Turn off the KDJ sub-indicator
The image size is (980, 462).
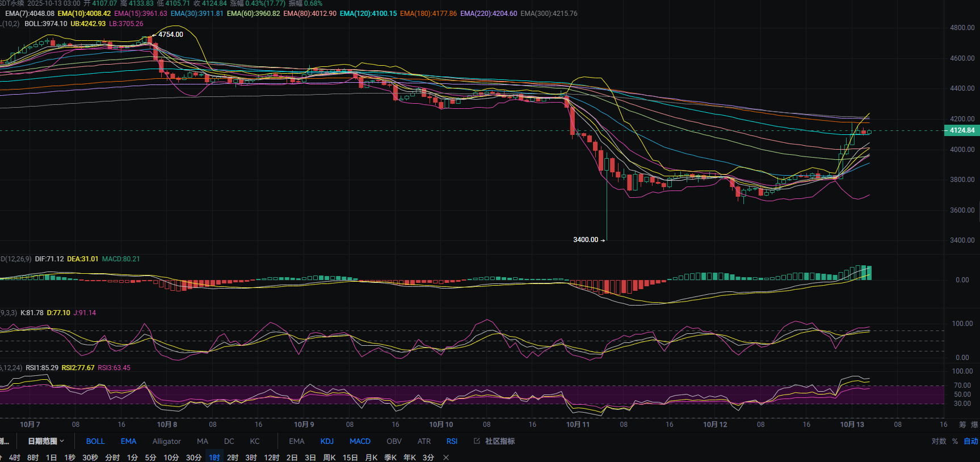[327, 441]
